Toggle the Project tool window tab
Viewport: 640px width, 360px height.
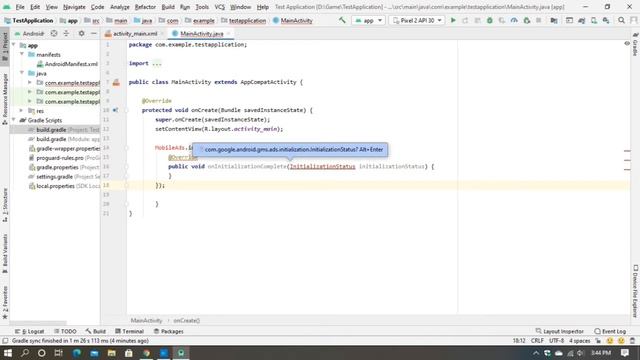(x=5, y=46)
